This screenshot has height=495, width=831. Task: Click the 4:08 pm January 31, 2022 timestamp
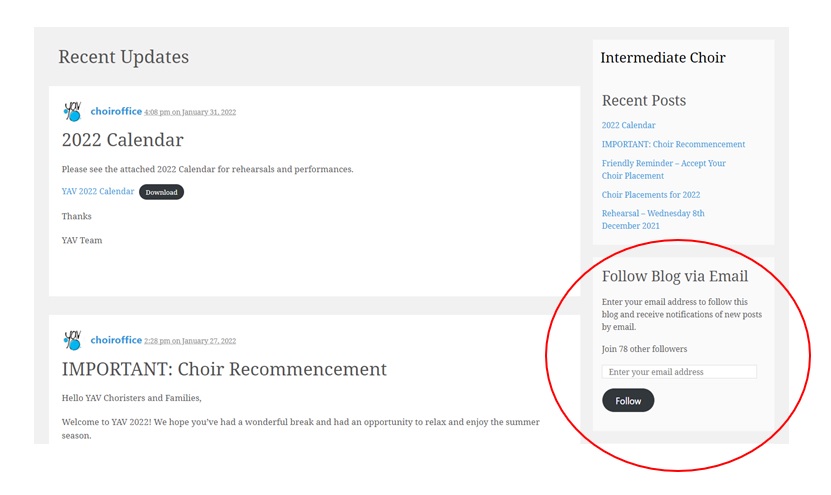[190, 112]
